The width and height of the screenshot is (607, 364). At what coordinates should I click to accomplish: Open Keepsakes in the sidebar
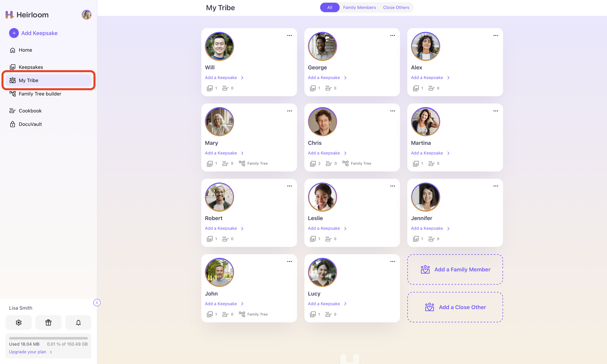tap(31, 67)
